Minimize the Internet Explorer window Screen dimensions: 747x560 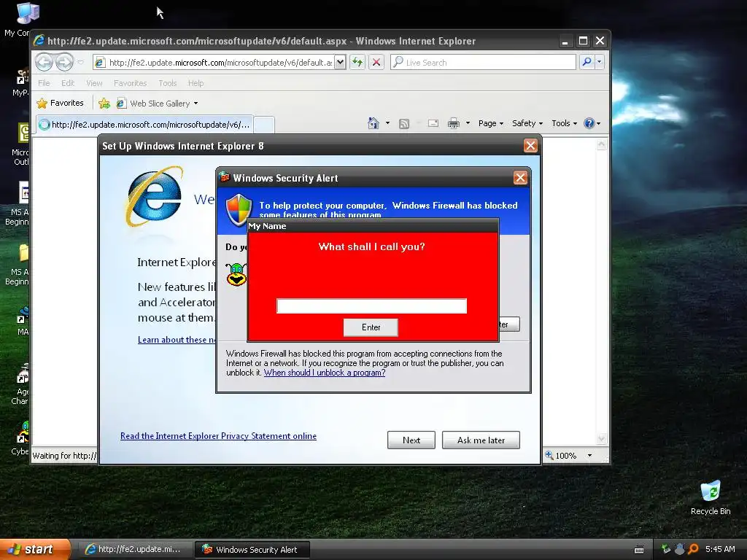point(565,41)
